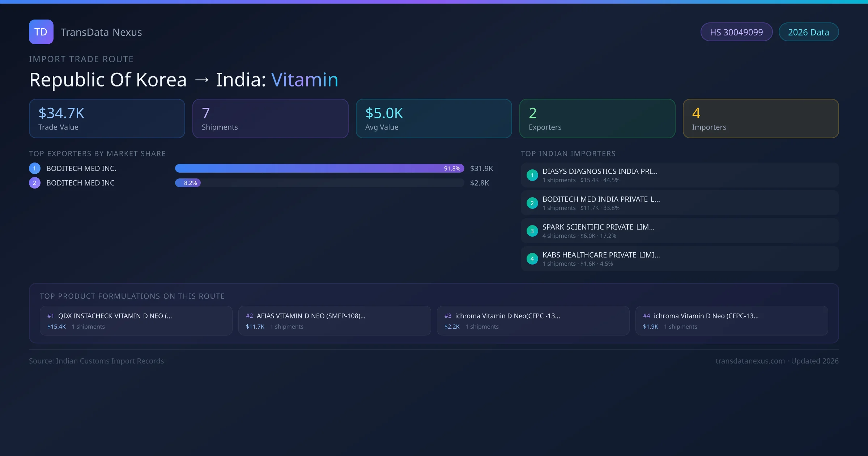Expand DIASYS DIAGNOSTICS INDIA truncated name
868x456 pixels.
coord(600,171)
